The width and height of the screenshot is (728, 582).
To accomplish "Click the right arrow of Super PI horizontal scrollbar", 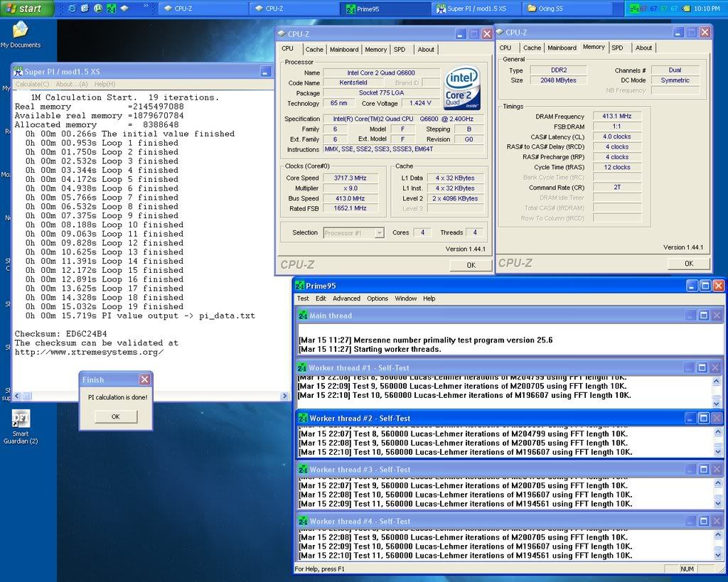I will click(284, 396).
